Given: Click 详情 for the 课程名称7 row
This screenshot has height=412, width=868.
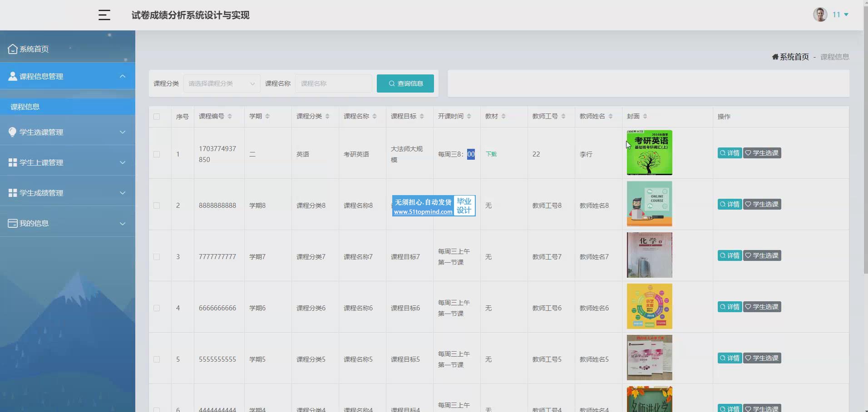Looking at the screenshot, I should pos(730,255).
